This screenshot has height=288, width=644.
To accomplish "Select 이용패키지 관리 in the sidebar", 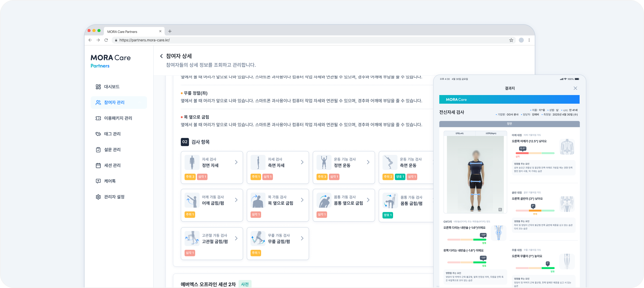I will point(119,118).
